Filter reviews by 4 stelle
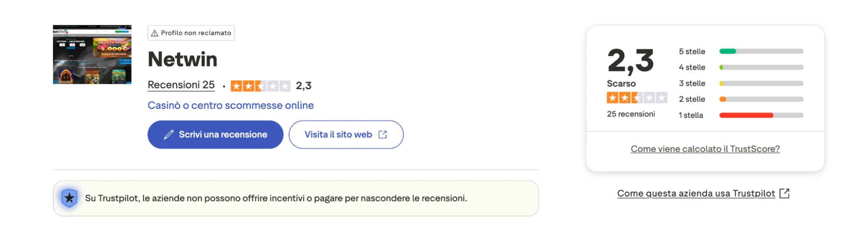 click(x=692, y=67)
